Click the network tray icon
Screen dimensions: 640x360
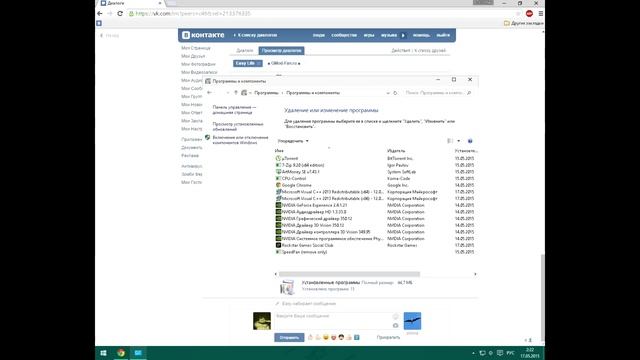click(x=482, y=353)
